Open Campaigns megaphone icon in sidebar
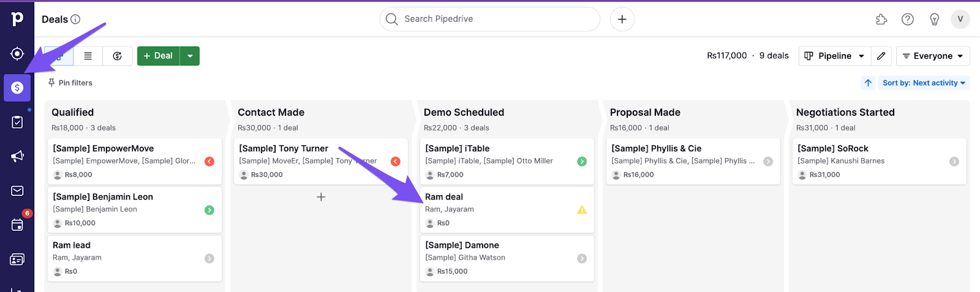Image resolution: width=980 pixels, height=292 pixels. [17, 157]
